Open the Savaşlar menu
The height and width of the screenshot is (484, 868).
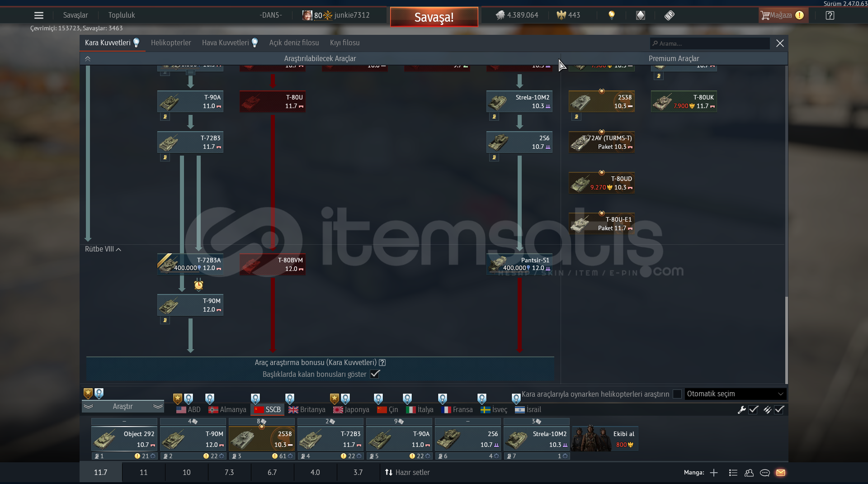coord(75,15)
